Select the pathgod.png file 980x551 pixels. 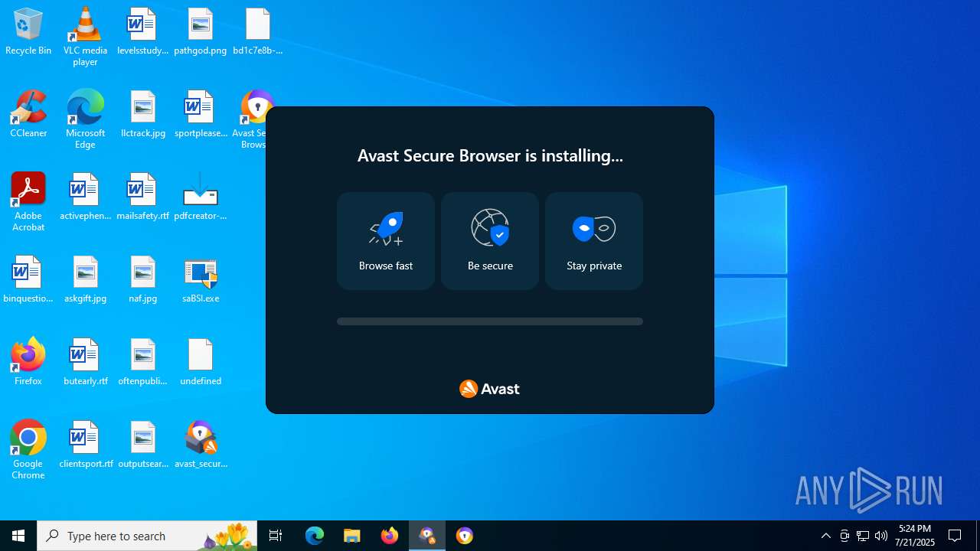201,32
